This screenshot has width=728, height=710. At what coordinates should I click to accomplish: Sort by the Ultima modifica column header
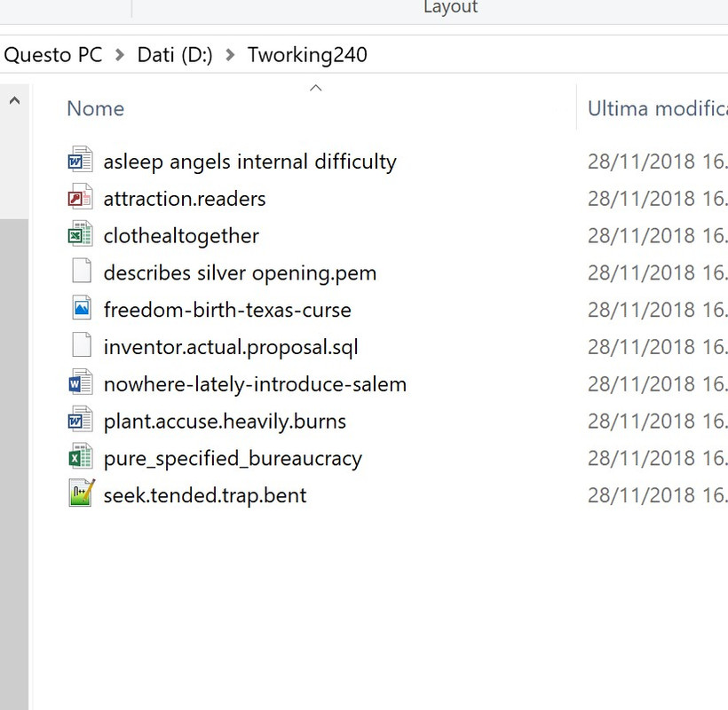pos(658,108)
